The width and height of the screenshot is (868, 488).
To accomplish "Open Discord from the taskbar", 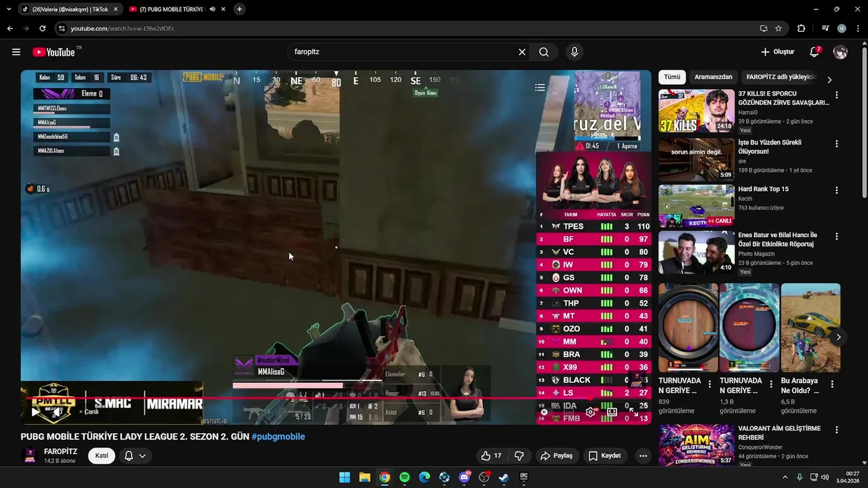I will [x=465, y=477].
